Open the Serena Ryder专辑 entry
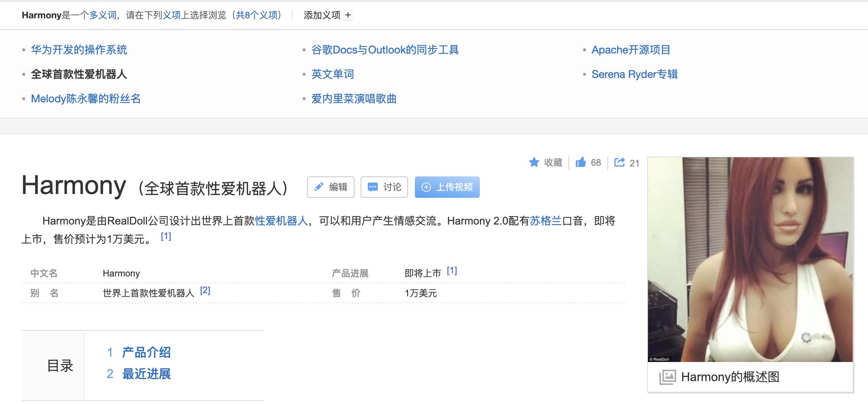Viewport: 868px width, 404px height. pos(635,74)
